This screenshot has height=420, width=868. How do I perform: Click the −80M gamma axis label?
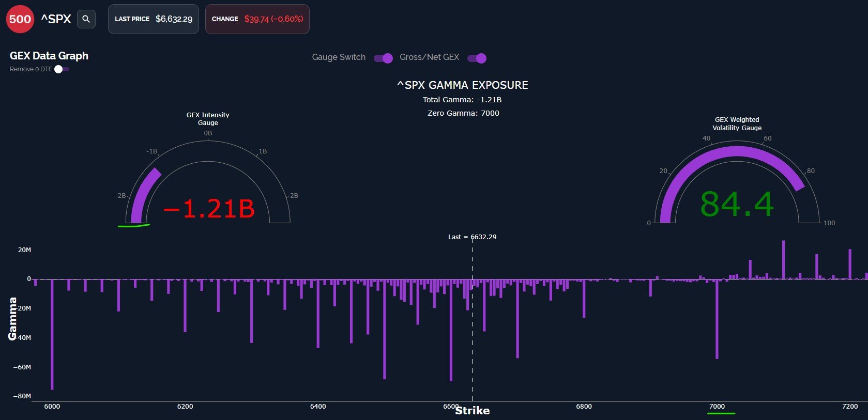(x=22, y=396)
